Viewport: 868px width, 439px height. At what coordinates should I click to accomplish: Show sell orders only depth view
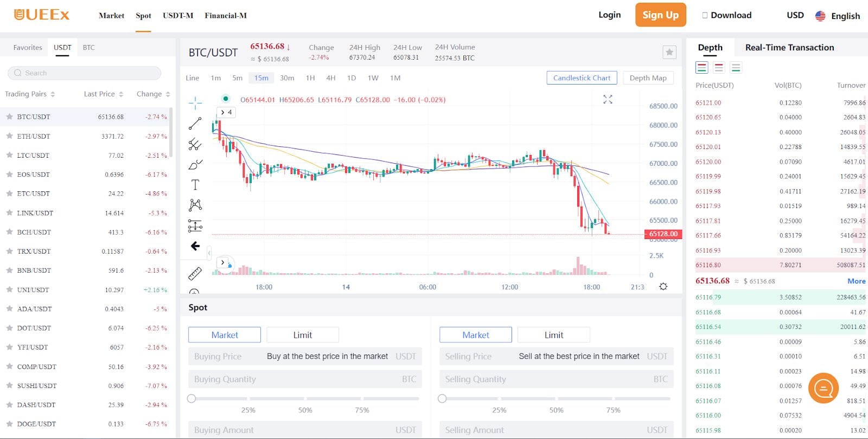click(719, 68)
